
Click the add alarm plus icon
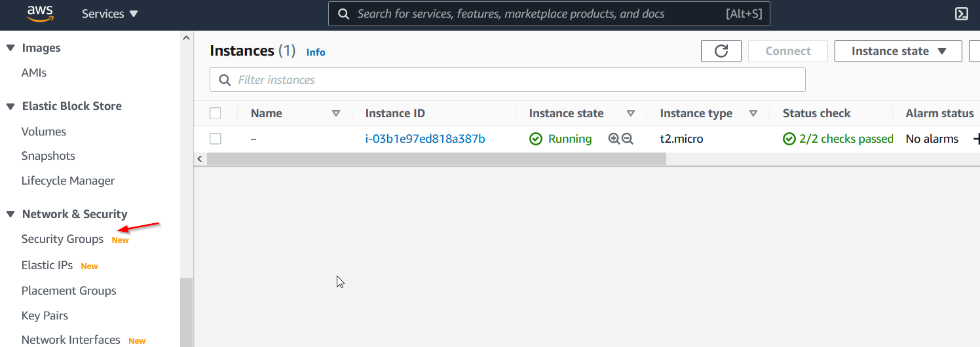click(977, 139)
